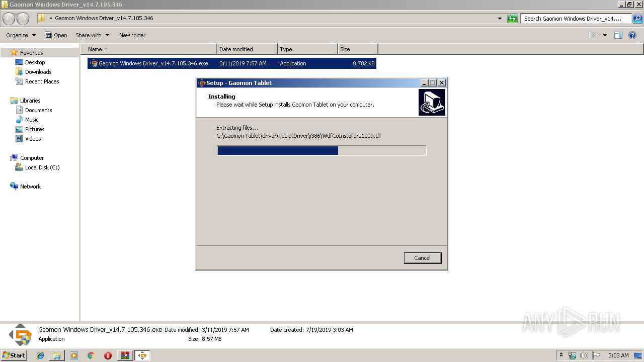Screen dimensions: 644x362
Task: Launch Google Chrome from the taskbar
Action: (91, 355)
